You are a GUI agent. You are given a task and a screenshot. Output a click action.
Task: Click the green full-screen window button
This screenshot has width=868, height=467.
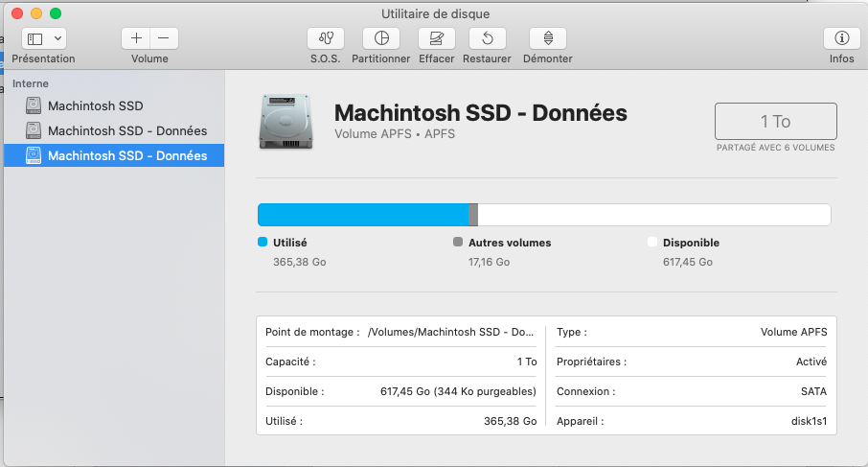click(x=56, y=13)
